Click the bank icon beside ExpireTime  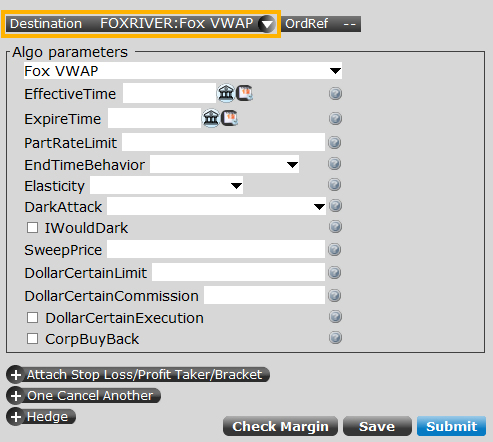[x=211, y=118]
